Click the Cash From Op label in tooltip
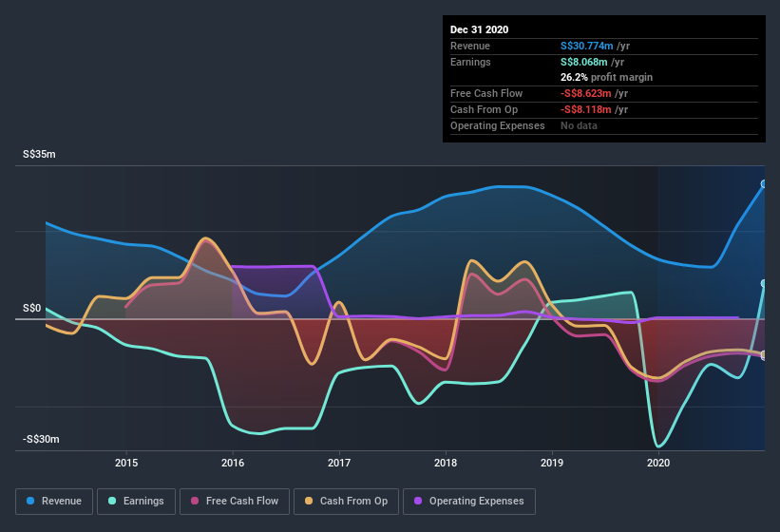 coord(484,109)
